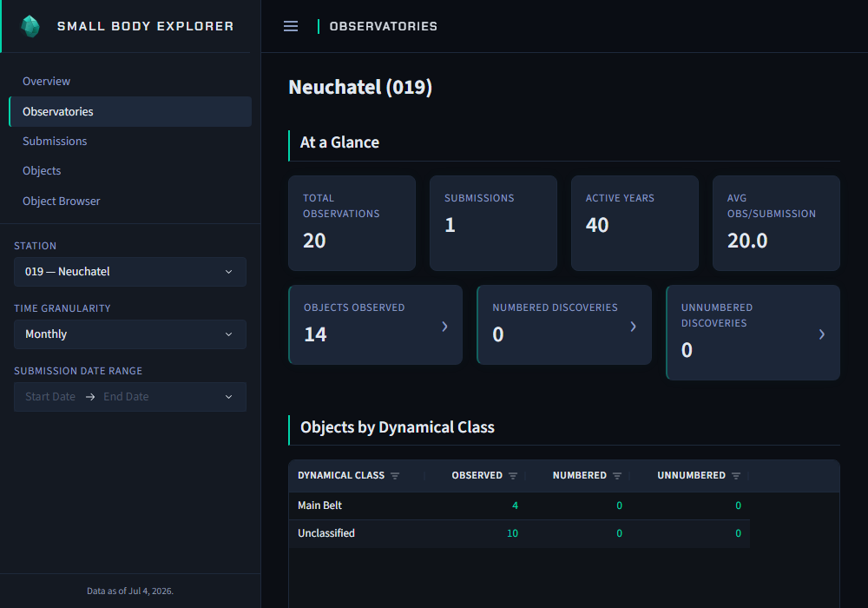This screenshot has width=868, height=608.
Task: Open the Time Granularity Monthly dropdown
Action: [x=130, y=334]
